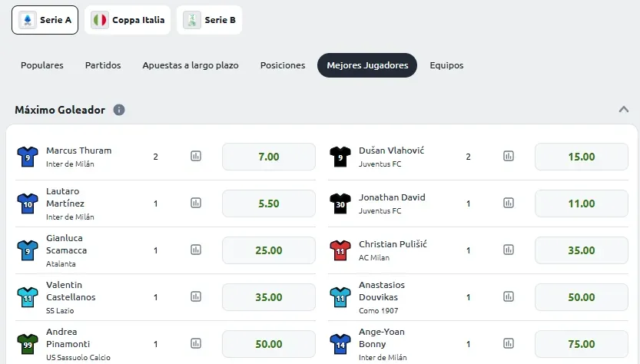Collapse the Máximo Goleador section chevron
This screenshot has height=364, width=640.
tap(623, 109)
